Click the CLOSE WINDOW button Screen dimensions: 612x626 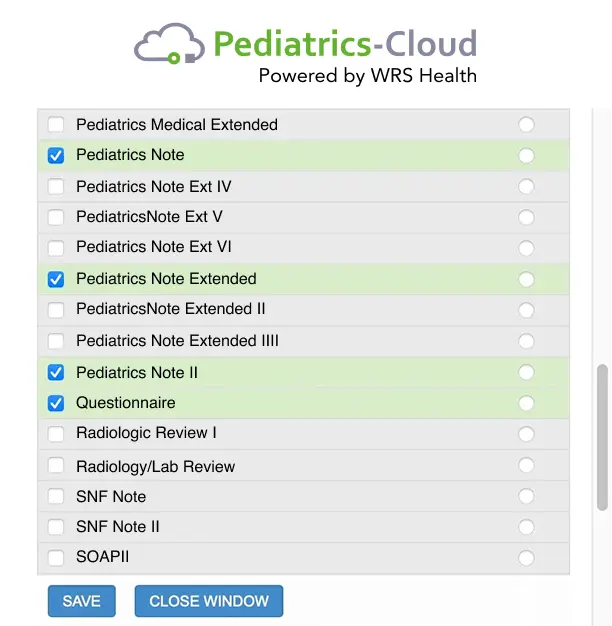209,601
